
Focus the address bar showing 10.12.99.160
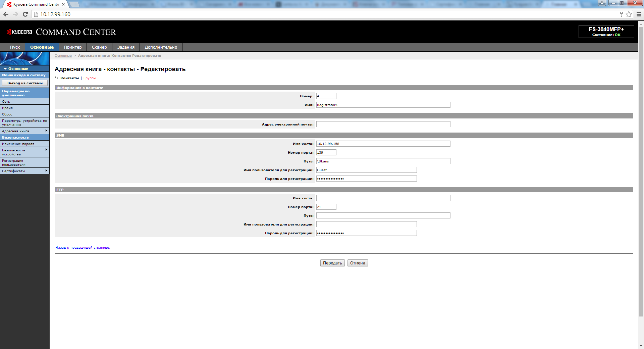point(325,14)
